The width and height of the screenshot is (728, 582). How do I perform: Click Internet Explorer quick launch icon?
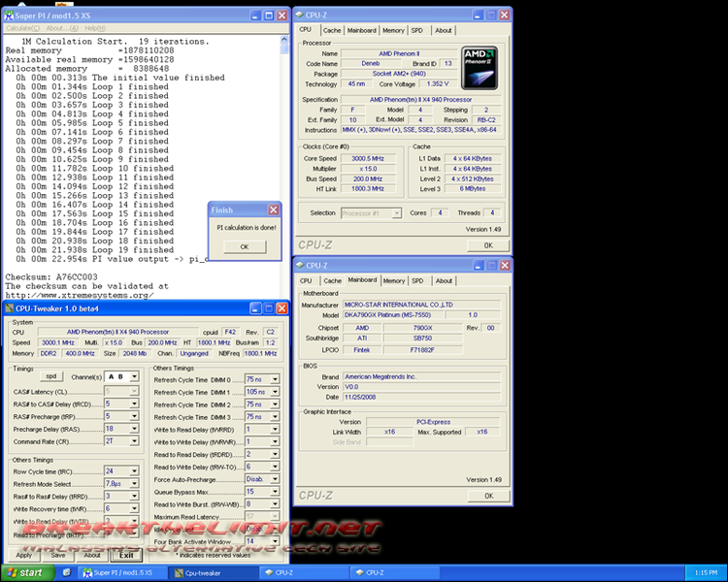(66, 572)
